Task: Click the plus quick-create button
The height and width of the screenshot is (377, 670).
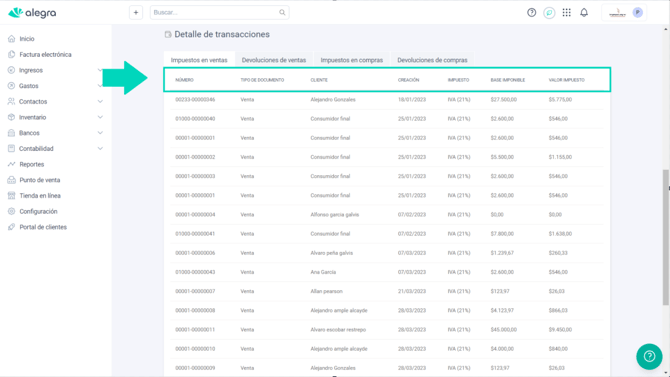Action: pyautogui.click(x=136, y=12)
